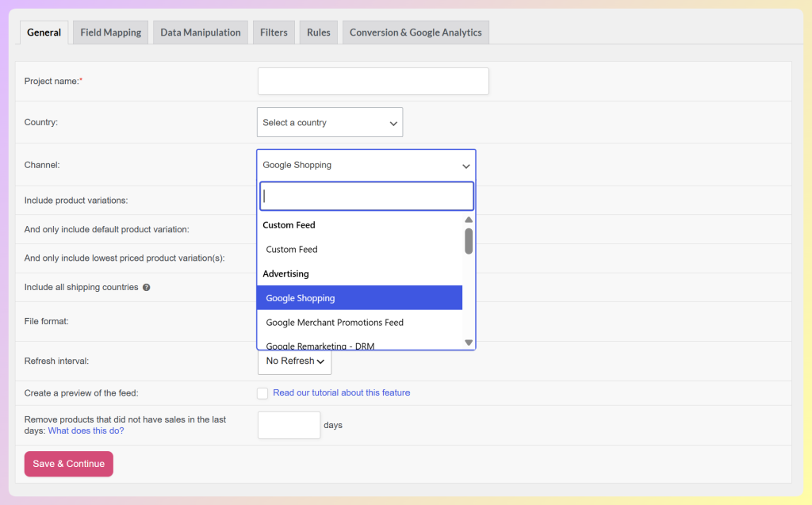Viewport: 812px width, 505px height.
Task: Open Conversion & Google Analytics tab
Action: click(416, 33)
